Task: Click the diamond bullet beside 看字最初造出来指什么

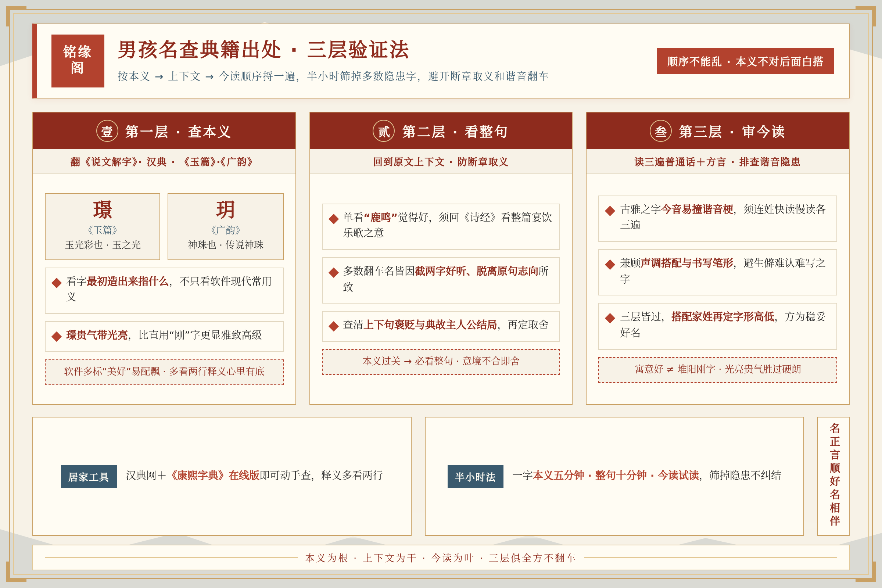Action: (x=57, y=283)
